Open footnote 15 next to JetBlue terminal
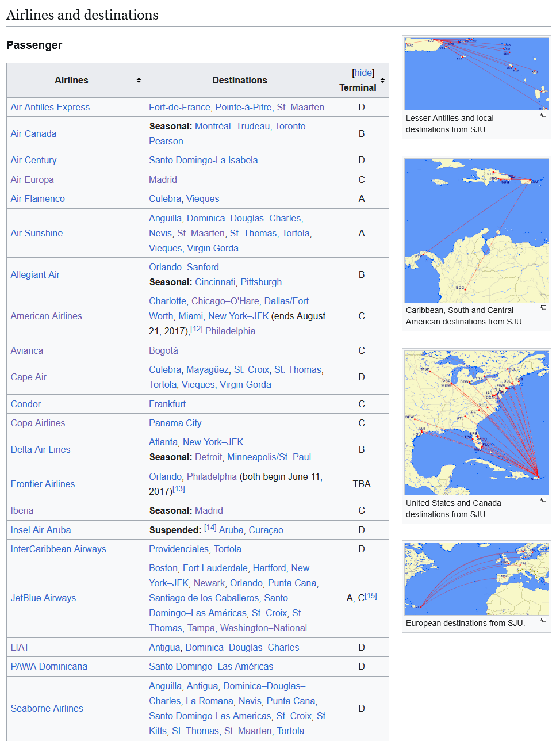This screenshot has height=741, width=560. [371, 596]
